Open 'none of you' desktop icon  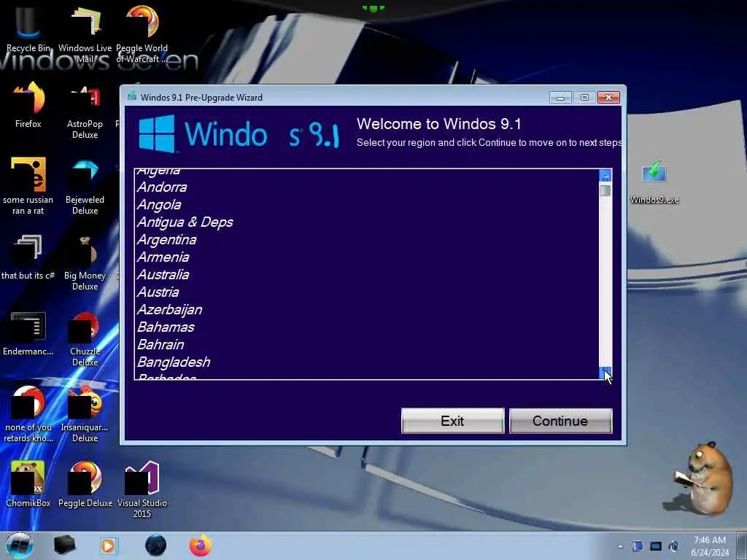point(28,414)
